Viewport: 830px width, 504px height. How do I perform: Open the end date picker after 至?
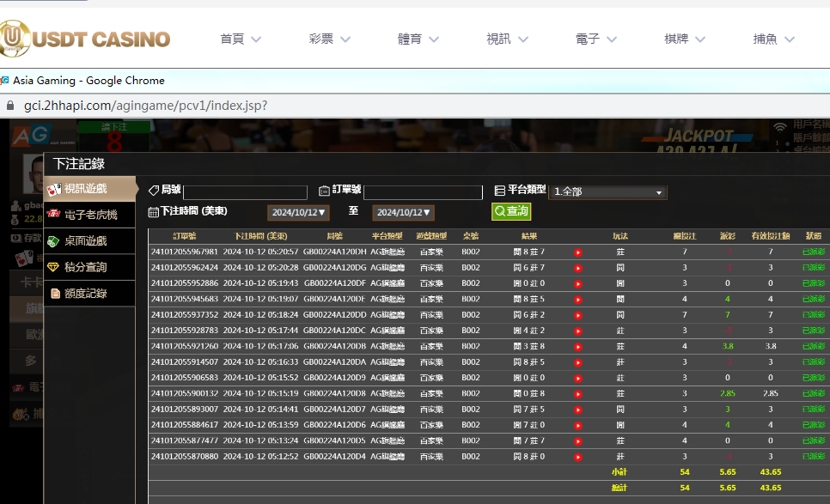coord(403,212)
